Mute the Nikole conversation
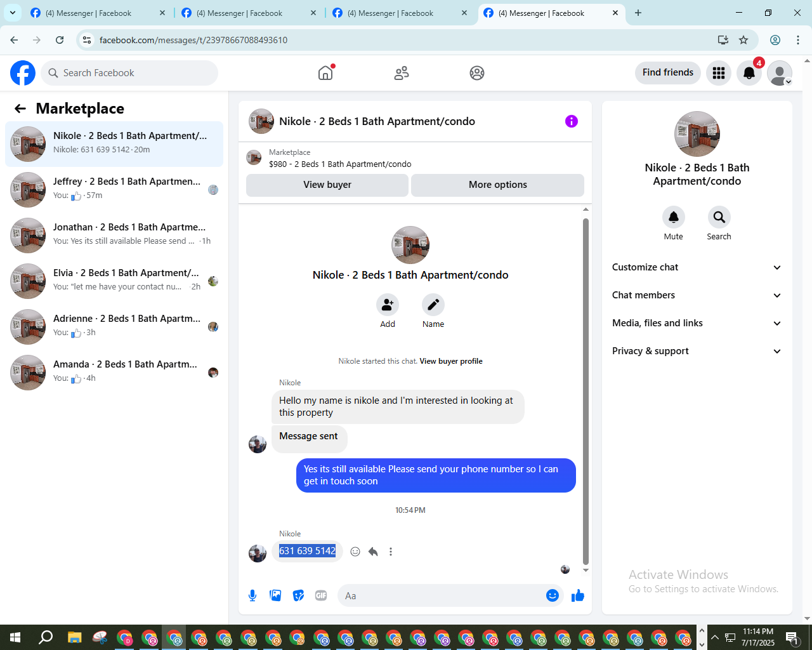This screenshot has height=650, width=812. pyautogui.click(x=674, y=217)
